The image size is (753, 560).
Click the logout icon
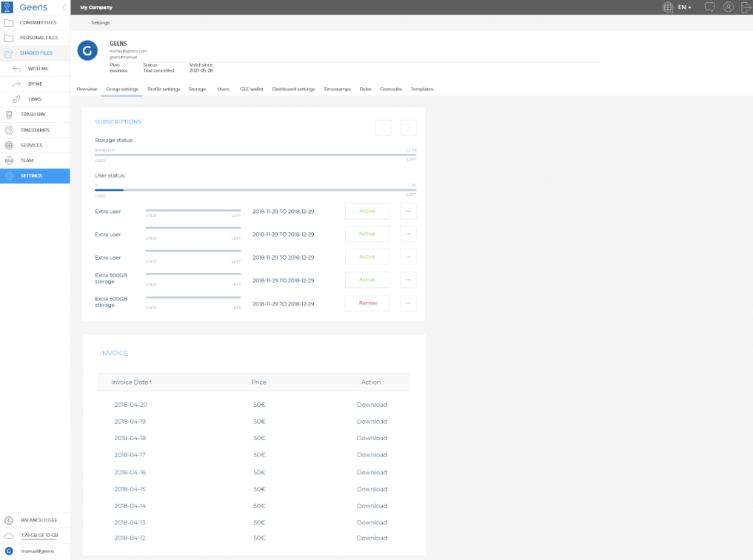(x=746, y=7)
